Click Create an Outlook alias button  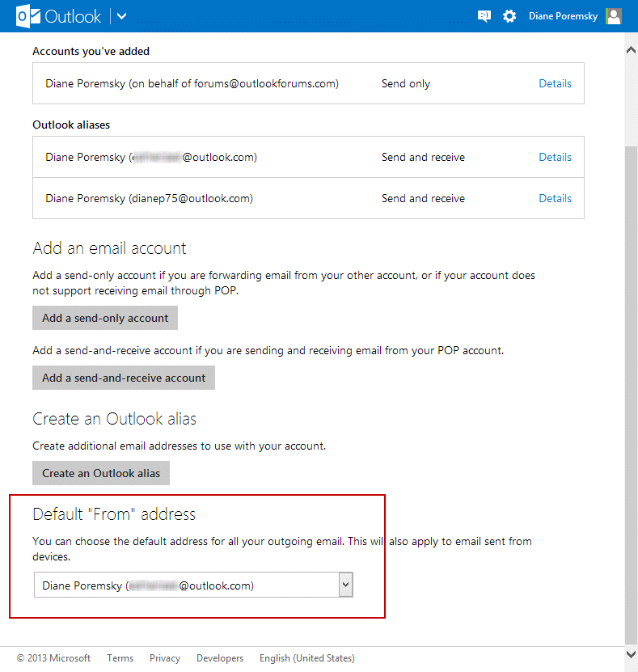point(101,473)
